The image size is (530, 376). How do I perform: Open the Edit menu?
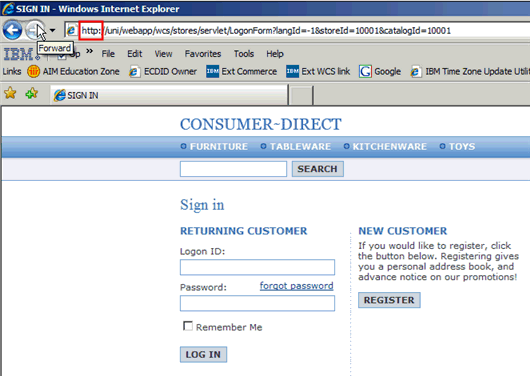(x=135, y=54)
